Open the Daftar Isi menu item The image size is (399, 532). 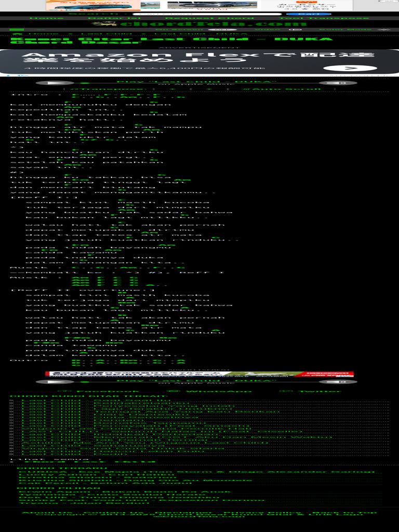click(114, 18)
